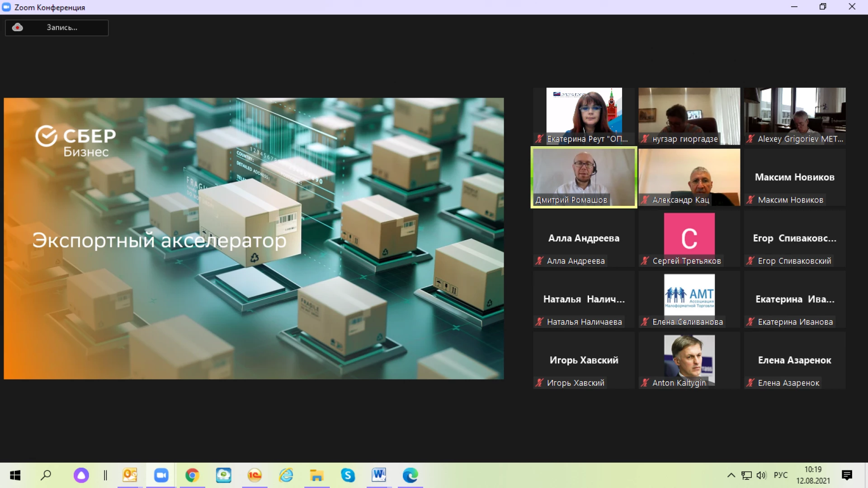Click muted mic icon beside Алла Андреева label
The width and height of the screenshot is (868, 488).
[x=540, y=261]
